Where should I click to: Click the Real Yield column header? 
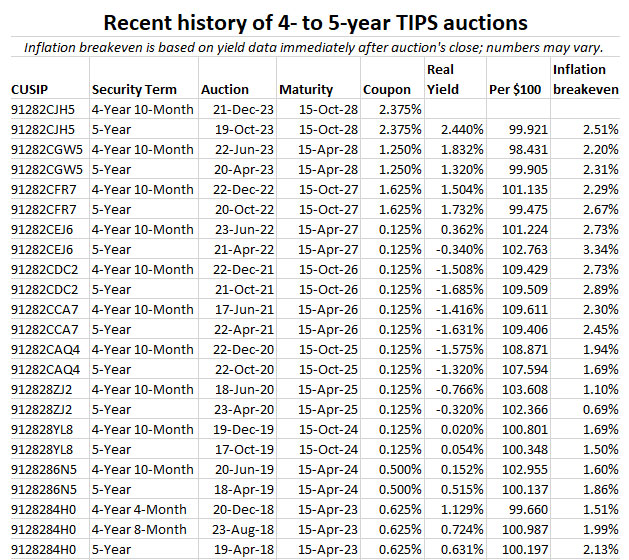(x=441, y=79)
